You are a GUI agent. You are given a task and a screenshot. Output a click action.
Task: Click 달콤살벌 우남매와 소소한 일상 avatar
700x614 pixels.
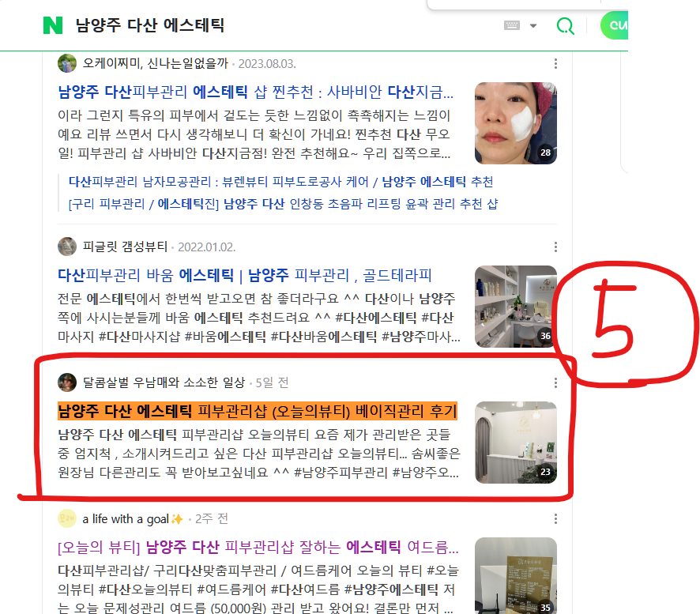pyautogui.click(x=67, y=382)
